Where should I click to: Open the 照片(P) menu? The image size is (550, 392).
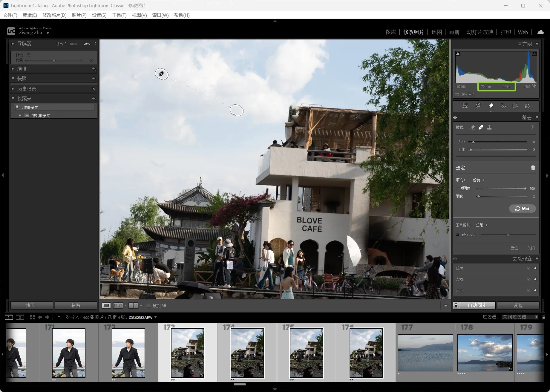tap(79, 15)
